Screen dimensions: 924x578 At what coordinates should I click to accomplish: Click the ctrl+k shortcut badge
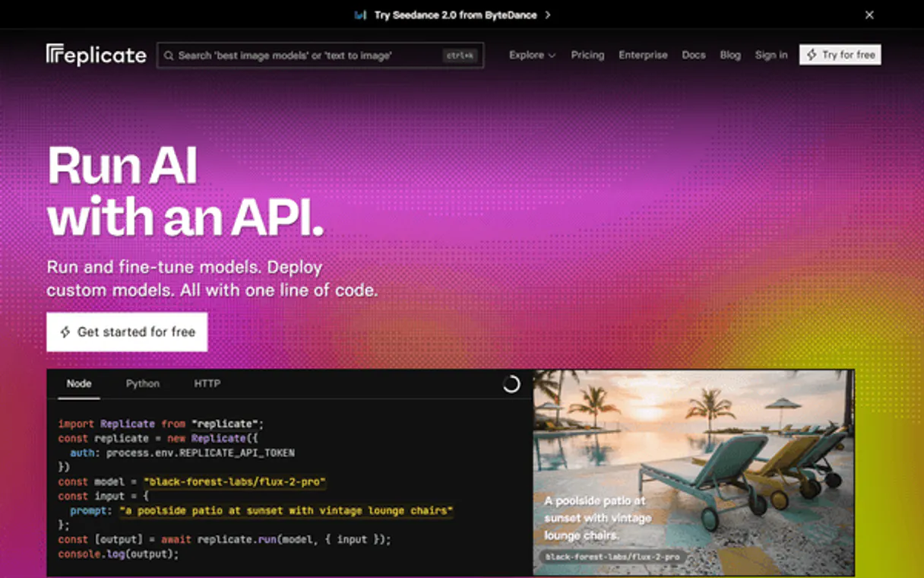(460, 56)
